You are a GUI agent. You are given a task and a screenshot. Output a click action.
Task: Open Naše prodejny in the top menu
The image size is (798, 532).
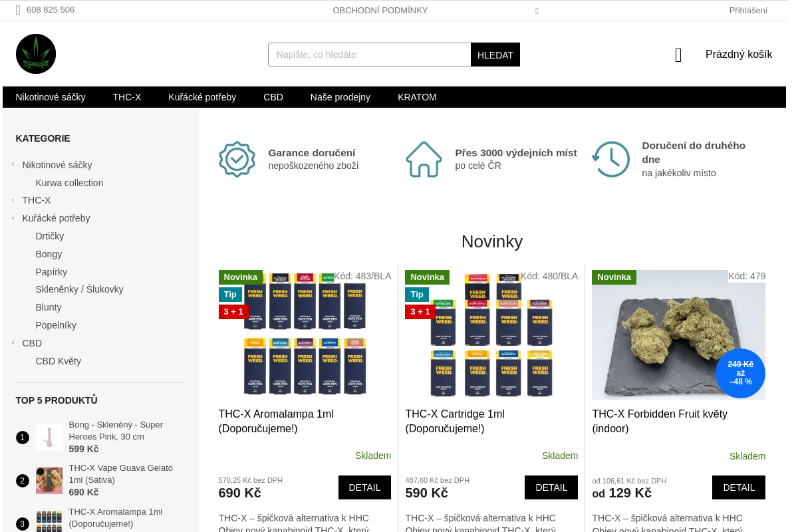tap(340, 97)
